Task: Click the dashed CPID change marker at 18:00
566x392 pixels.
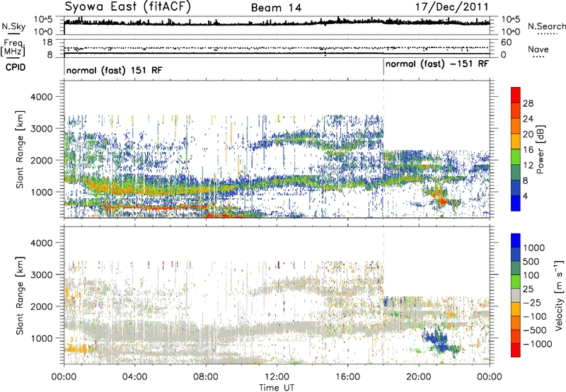Action: coord(383,150)
